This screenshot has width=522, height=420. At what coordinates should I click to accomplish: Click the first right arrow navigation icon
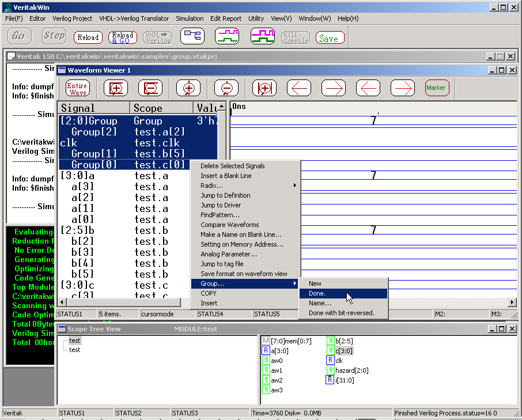334,88
